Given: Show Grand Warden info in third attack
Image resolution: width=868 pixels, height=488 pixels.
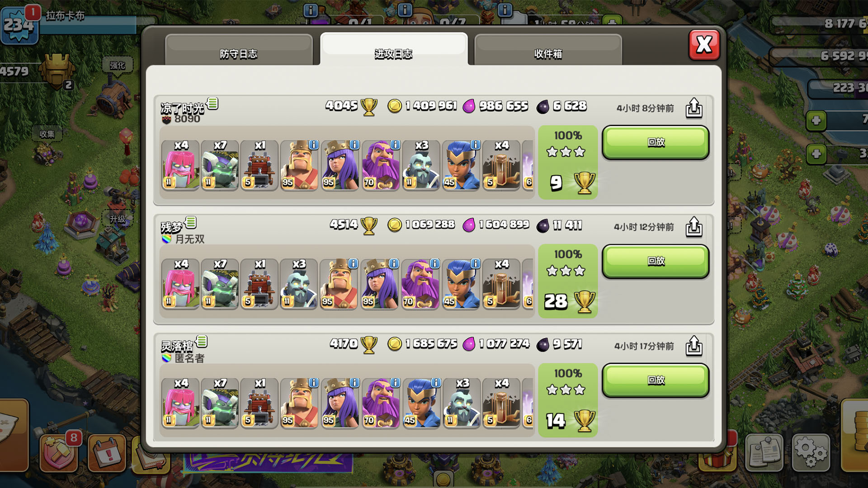Looking at the screenshot, I should [x=395, y=383].
